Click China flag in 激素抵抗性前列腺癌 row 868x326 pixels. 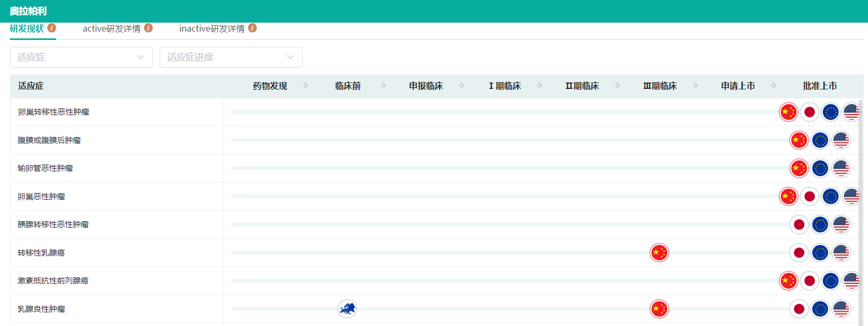(789, 281)
